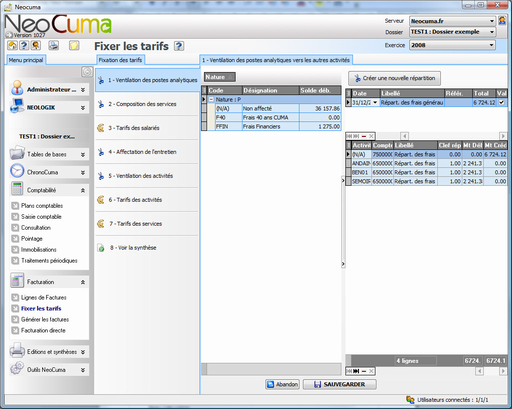This screenshot has width=512, height=409.
Task: Click the ChronoCuma clock icon
Action: pos(17,171)
